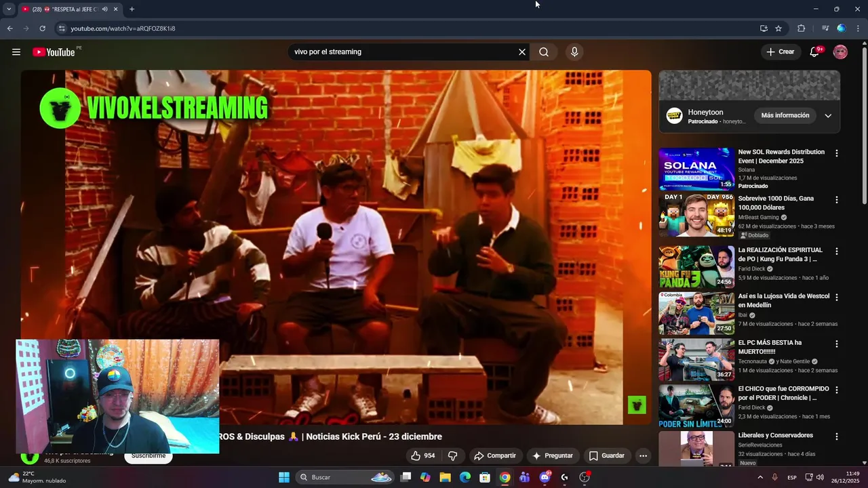Open the MrBeast Gaming 48:19 thumbnail
The height and width of the screenshot is (488, 868).
[696, 215]
